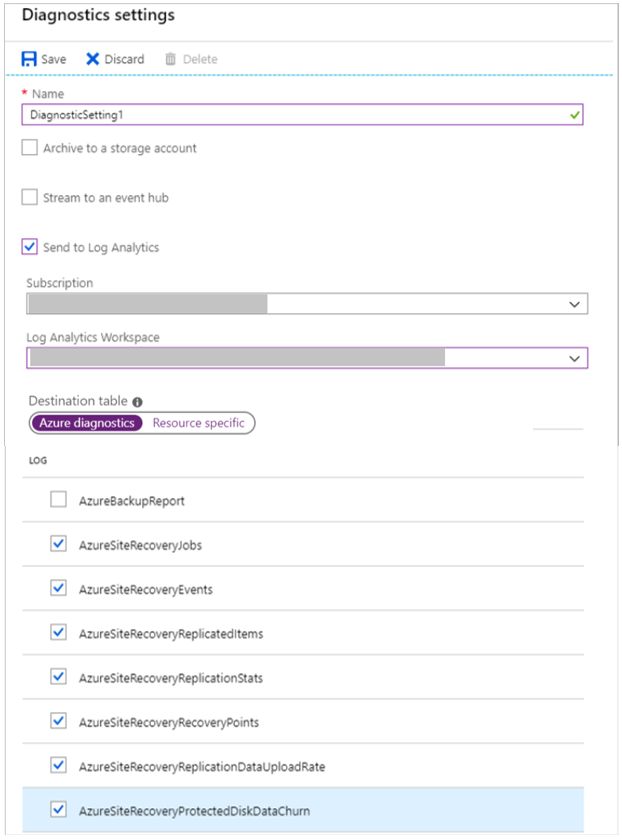The image size is (622, 840).
Task: Enable Archive to a storage account
Action: (29, 147)
